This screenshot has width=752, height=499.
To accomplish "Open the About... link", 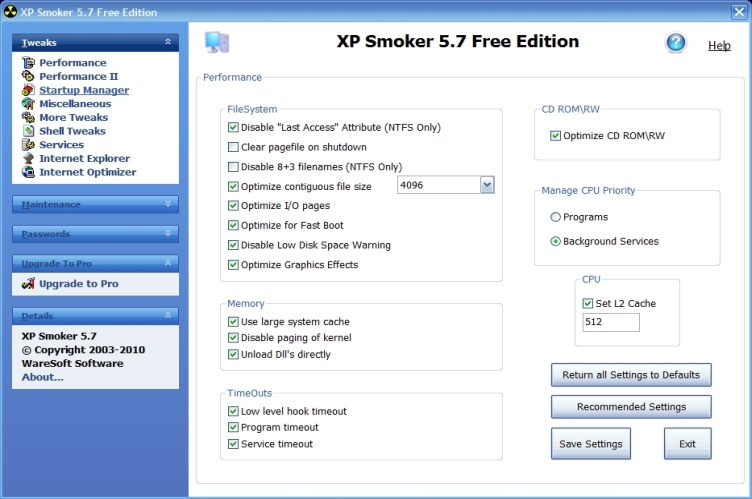I will point(42,377).
